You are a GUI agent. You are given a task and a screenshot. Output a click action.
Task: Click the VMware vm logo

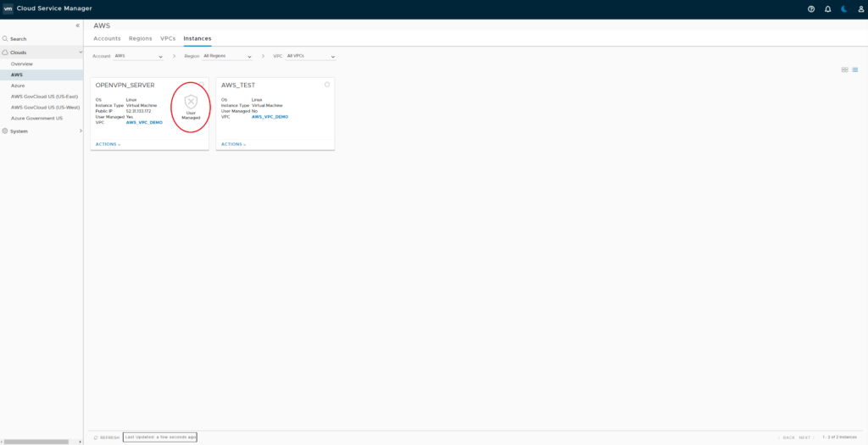pos(8,8)
